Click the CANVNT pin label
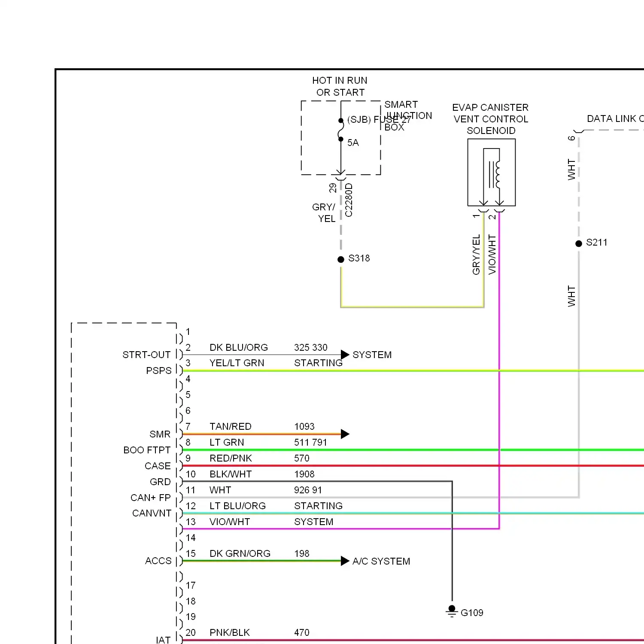The image size is (644, 644). click(x=152, y=513)
